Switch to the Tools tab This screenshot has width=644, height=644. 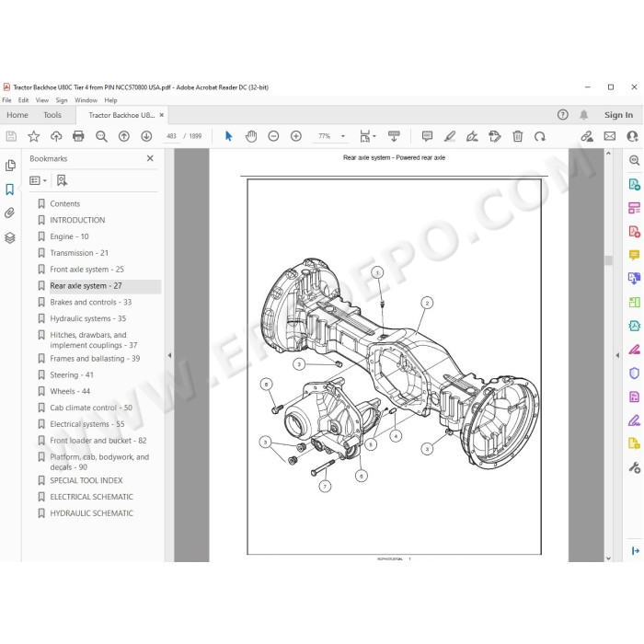(52, 115)
